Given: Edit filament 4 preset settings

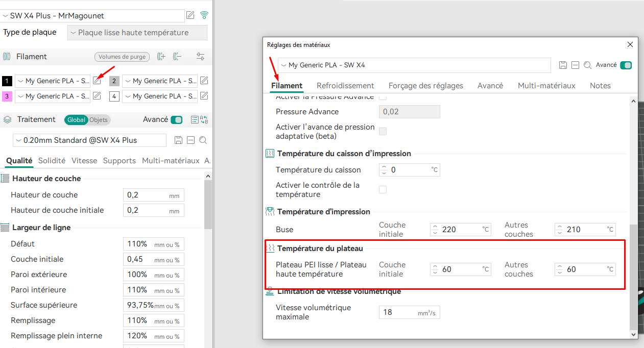Looking at the screenshot, I should coord(204,96).
